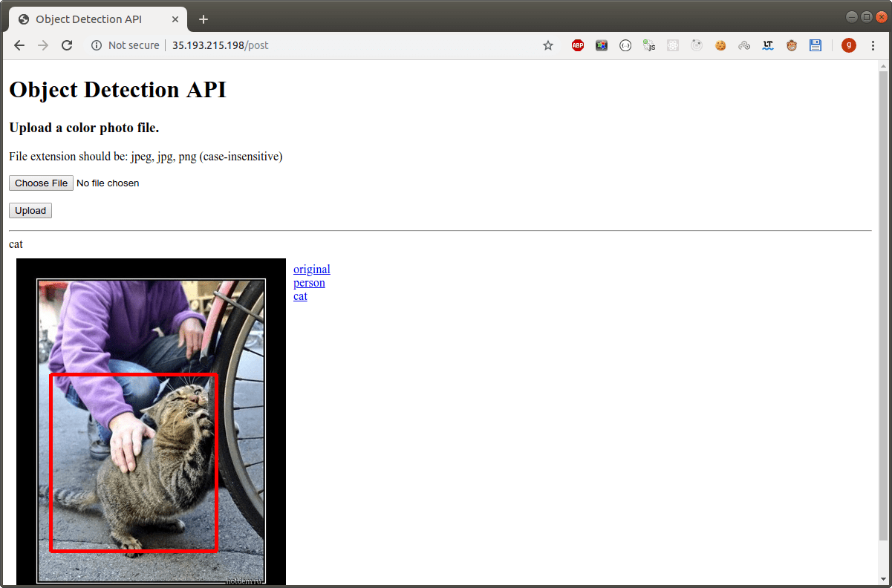The height and width of the screenshot is (588, 892).
Task: Open the Chrome three-dot menu
Action: [x=873, y=45]
